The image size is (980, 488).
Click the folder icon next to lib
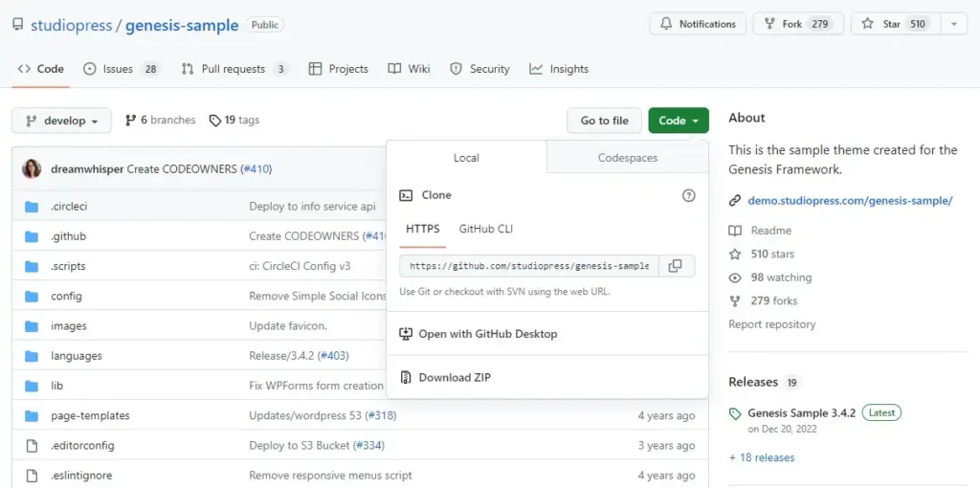(32, 387)
